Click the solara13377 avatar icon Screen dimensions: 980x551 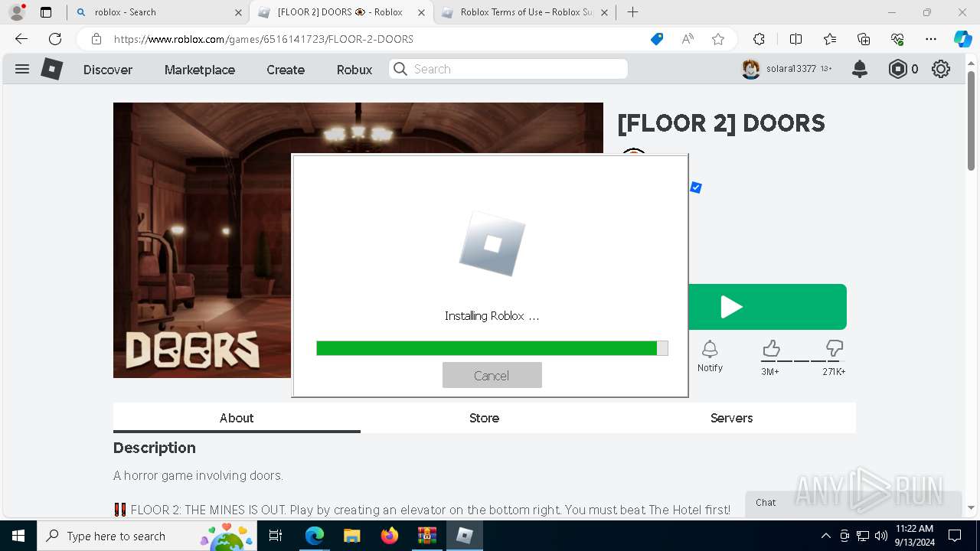click(x=750, y=69)
